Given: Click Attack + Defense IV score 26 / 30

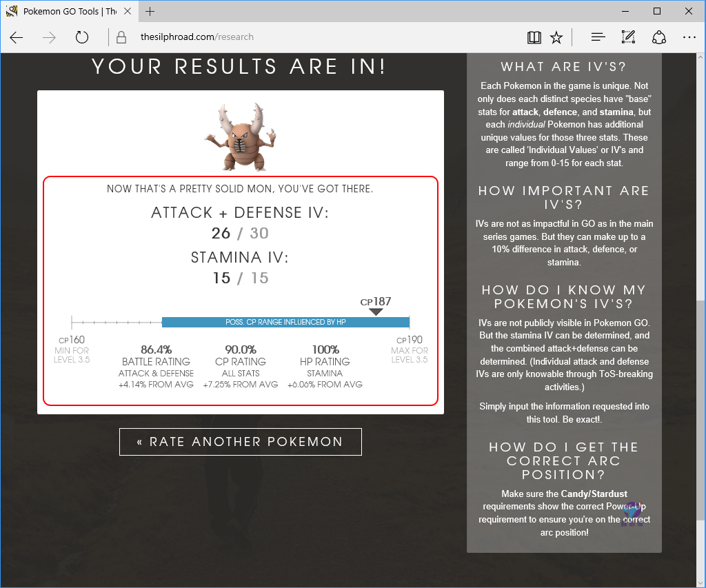Looking at the screenshot, I should click(240, 233).
